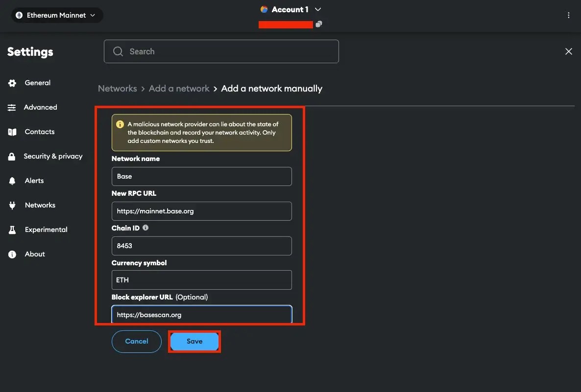Click the Advanced settings icon in sidebar
This screenshot has width=581, height=392.
(12, 107)
